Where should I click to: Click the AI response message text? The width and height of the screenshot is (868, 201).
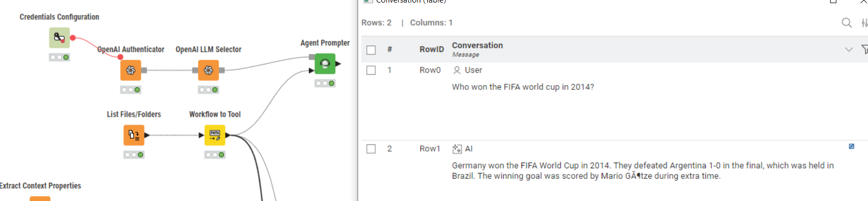[x=643, y=170]
